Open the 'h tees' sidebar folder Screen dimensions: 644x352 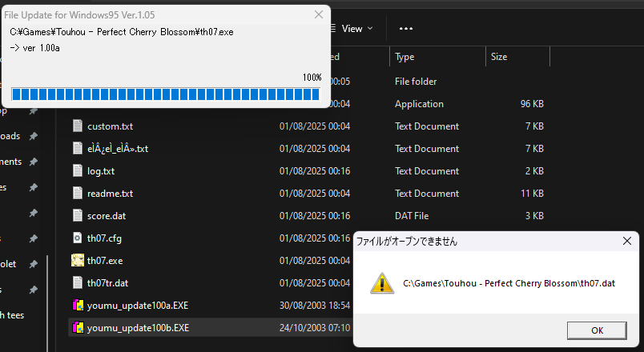point(12,315)
